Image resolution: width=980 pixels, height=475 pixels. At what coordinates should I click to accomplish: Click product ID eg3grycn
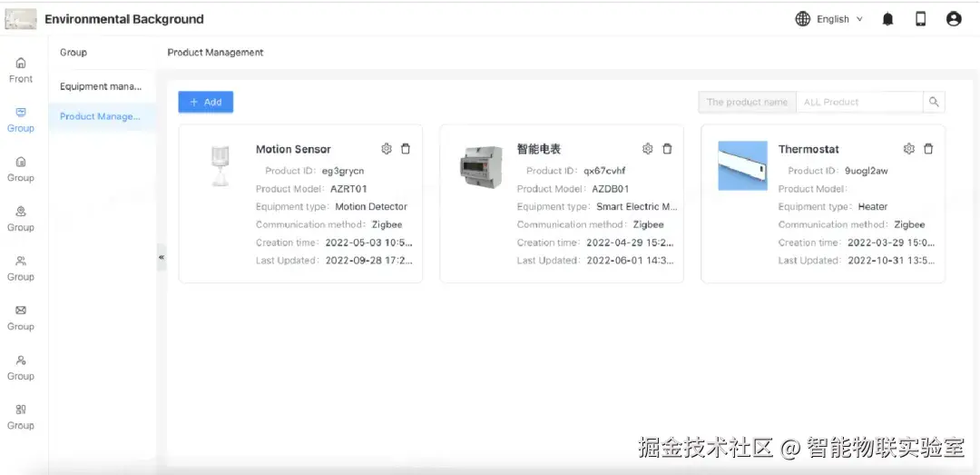[343, 171]
